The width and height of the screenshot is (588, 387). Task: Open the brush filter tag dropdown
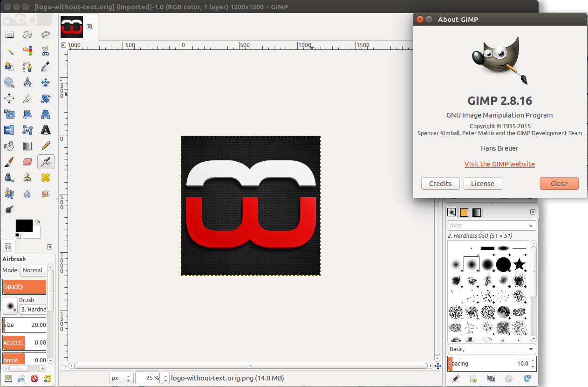pyautogui.click(x=531, y=226)
